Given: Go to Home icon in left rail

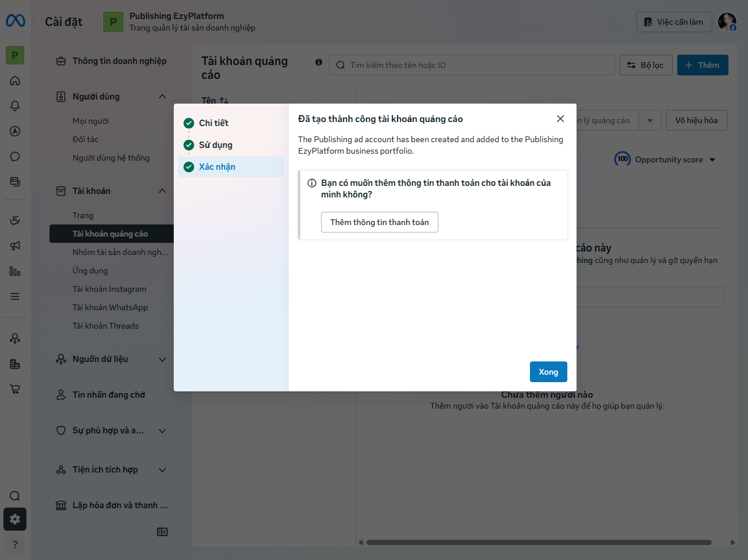Looking at the screenshot, I should [x=15, y=81].
